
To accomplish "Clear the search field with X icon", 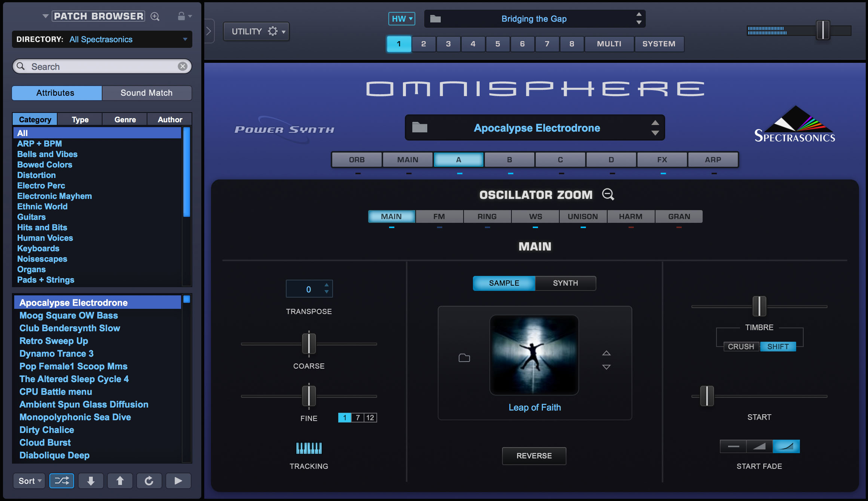I will 183,66.
